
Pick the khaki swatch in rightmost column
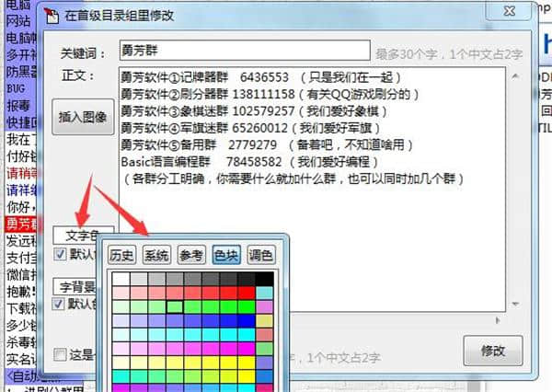point(264,321)
